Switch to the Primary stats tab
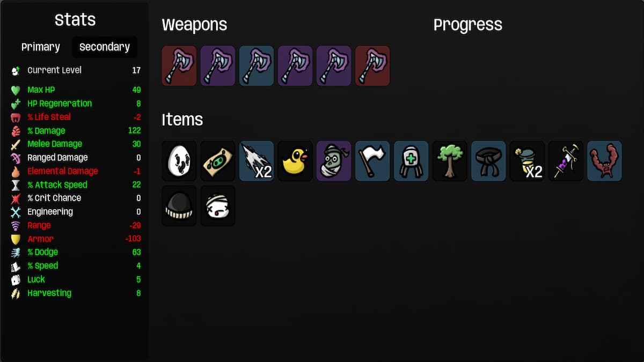644x362 pixels. coord(40,47)
